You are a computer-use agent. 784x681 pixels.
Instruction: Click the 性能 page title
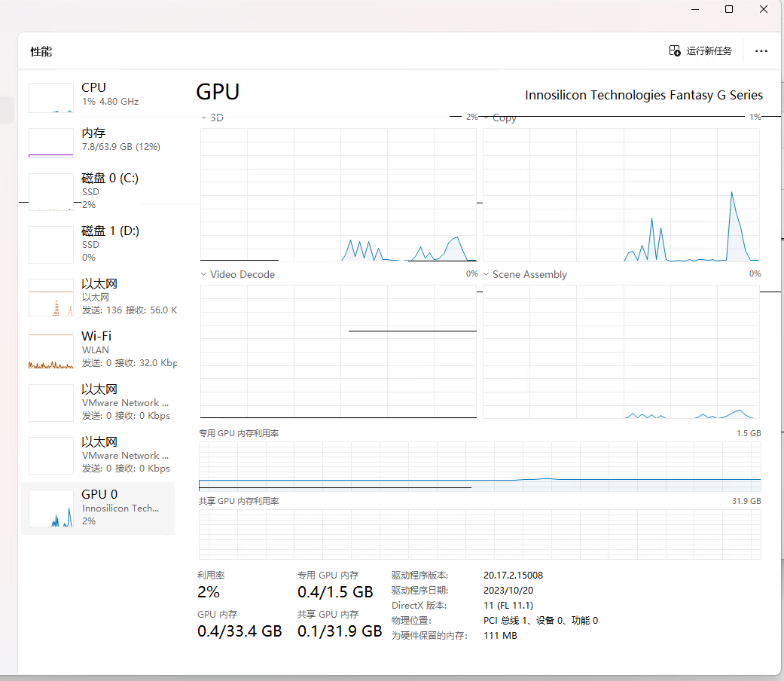click(41, 51)
